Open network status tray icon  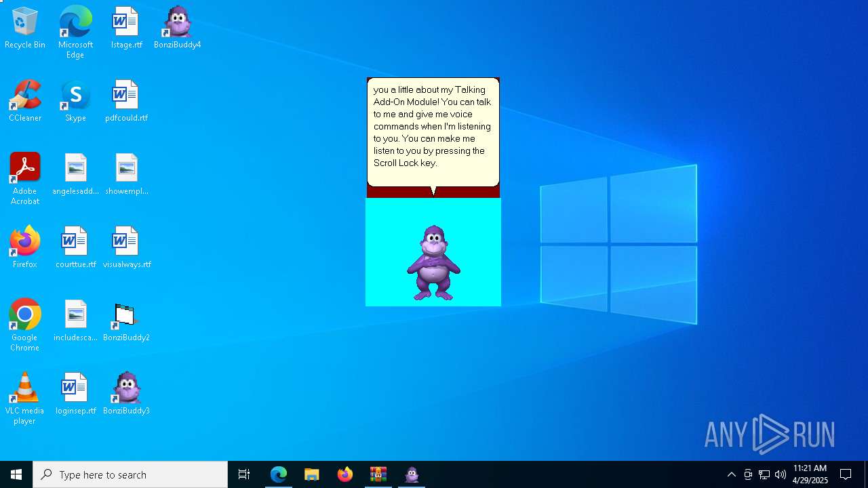pos(764,474)
